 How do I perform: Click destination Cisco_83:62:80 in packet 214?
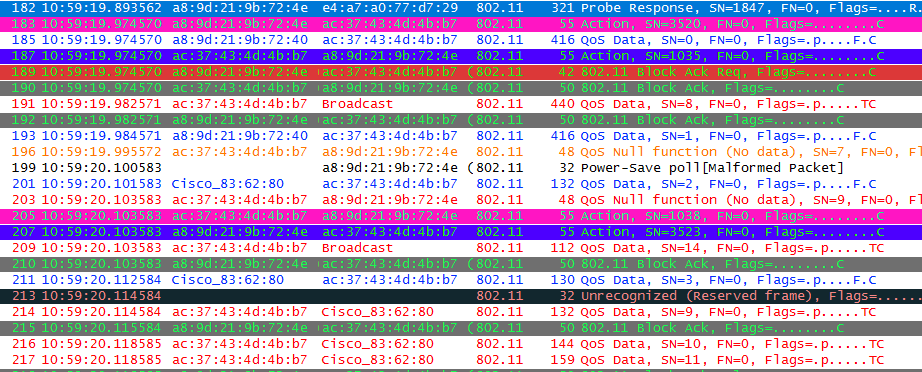(378, 311)
